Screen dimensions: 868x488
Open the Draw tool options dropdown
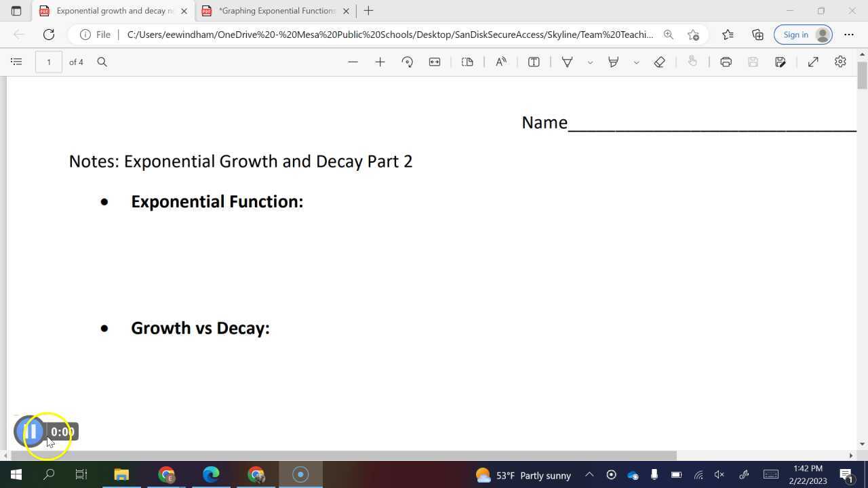[x=590, y=62]
